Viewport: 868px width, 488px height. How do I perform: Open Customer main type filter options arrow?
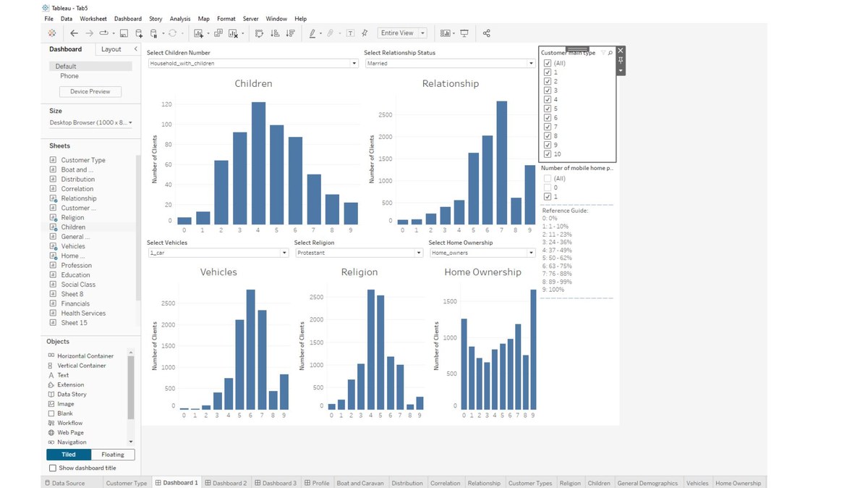[621, 70]
